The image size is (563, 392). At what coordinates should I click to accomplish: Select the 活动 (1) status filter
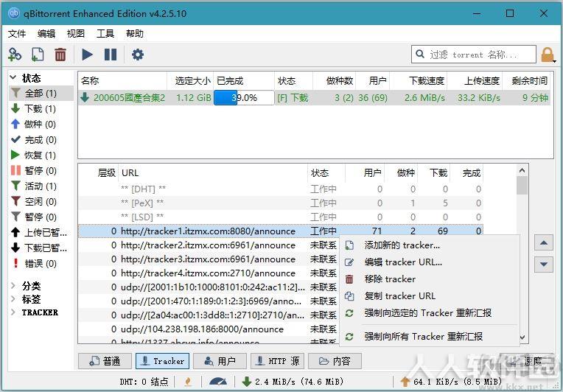[x=41, y=186]
